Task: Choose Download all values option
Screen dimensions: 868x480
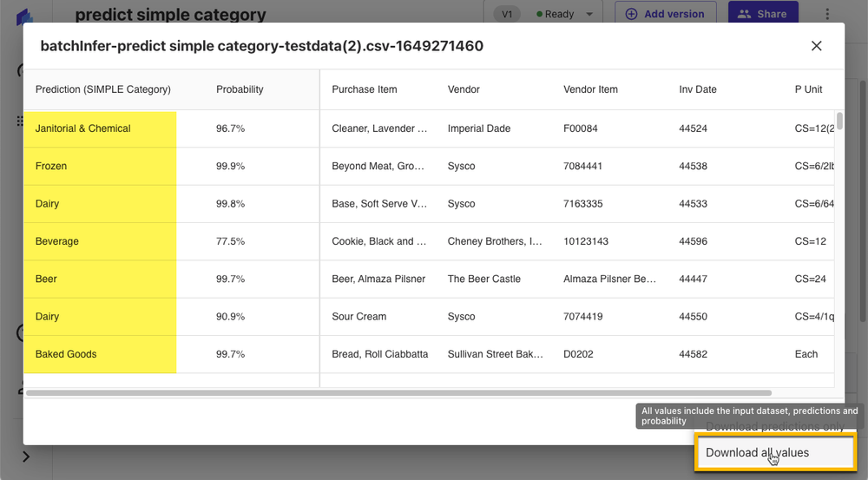Action: pos(775,452)
